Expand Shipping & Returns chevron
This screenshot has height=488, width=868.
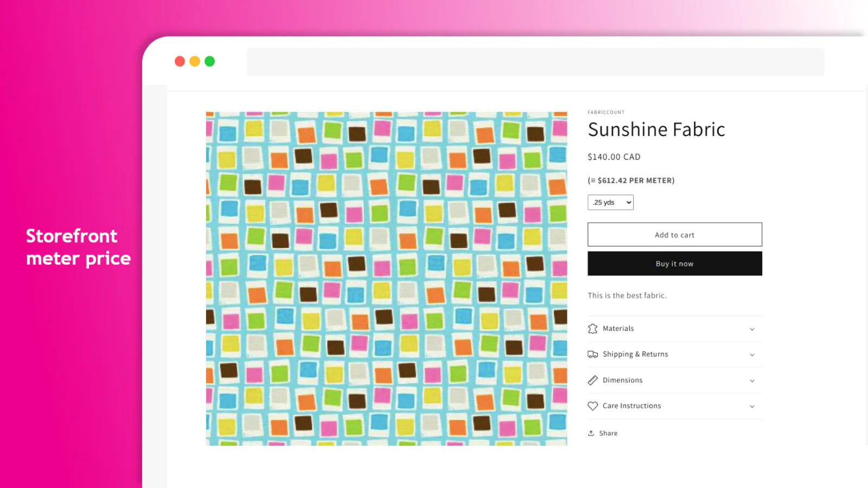752,355
